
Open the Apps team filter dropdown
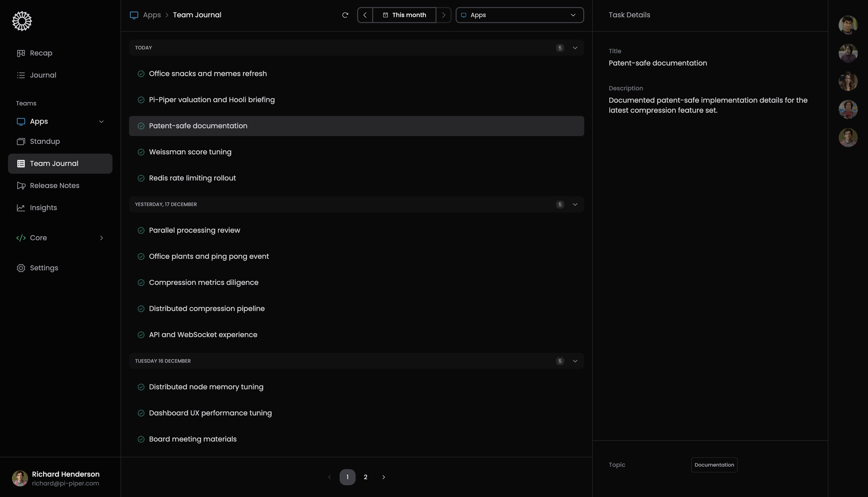(519, 15)
